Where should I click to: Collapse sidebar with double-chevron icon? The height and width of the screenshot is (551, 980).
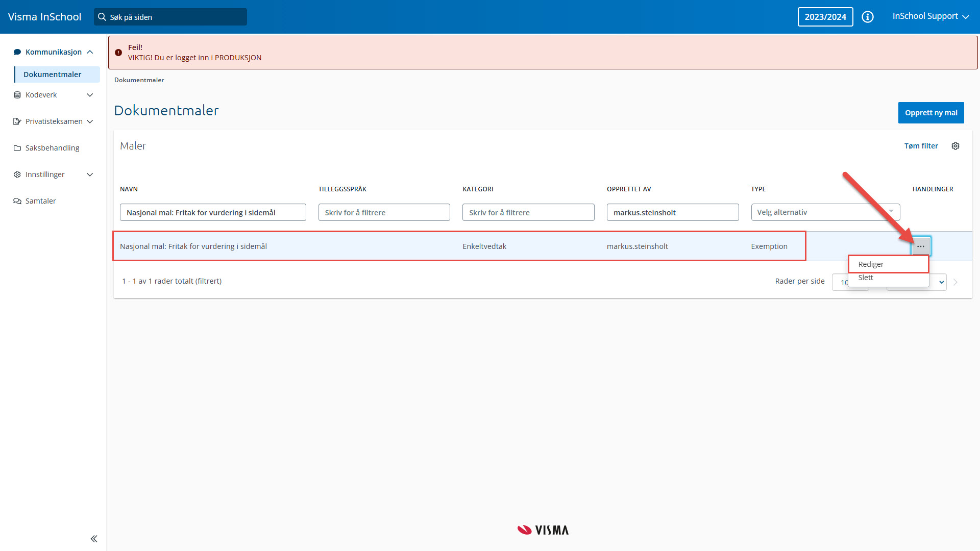[94, 539]
